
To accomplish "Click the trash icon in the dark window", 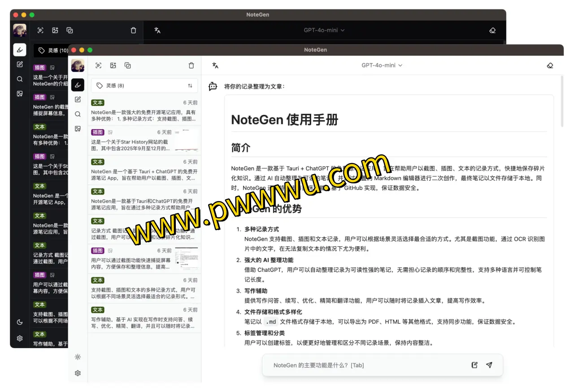I will tap(133, 30).
